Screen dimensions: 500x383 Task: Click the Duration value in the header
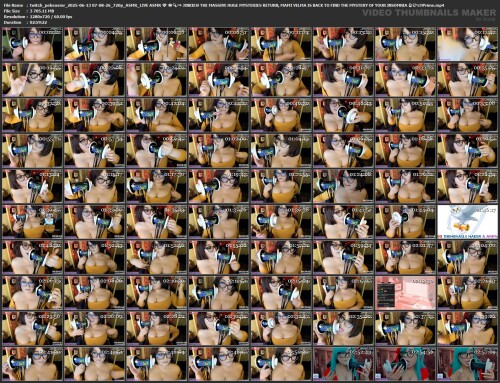[38, 22]
